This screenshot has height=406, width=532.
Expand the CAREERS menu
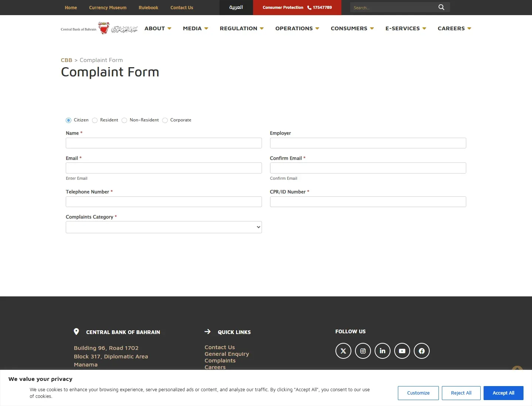(x=454, y=28)
